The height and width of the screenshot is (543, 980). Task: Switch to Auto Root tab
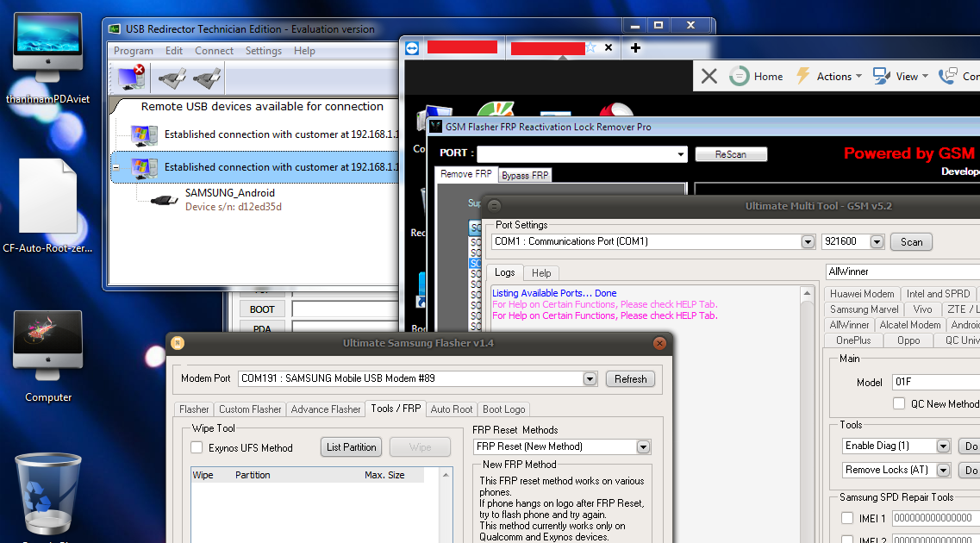pos(452,409)
